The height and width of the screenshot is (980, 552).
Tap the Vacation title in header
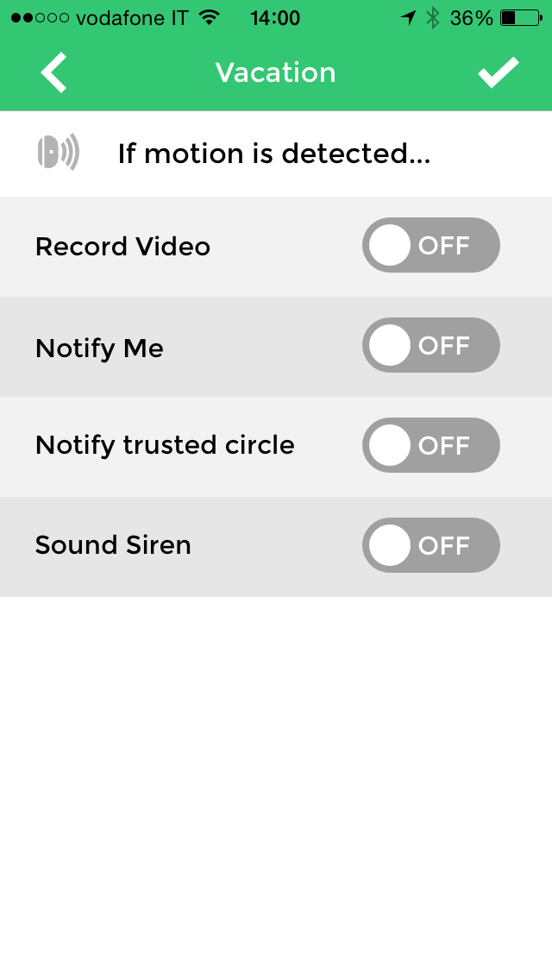coord(275,72)
